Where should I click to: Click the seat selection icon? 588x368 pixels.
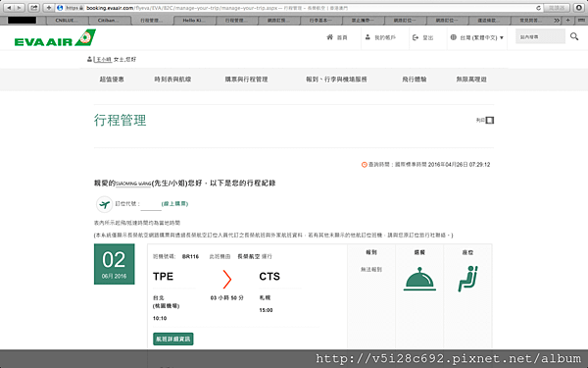tap(467, 279)
